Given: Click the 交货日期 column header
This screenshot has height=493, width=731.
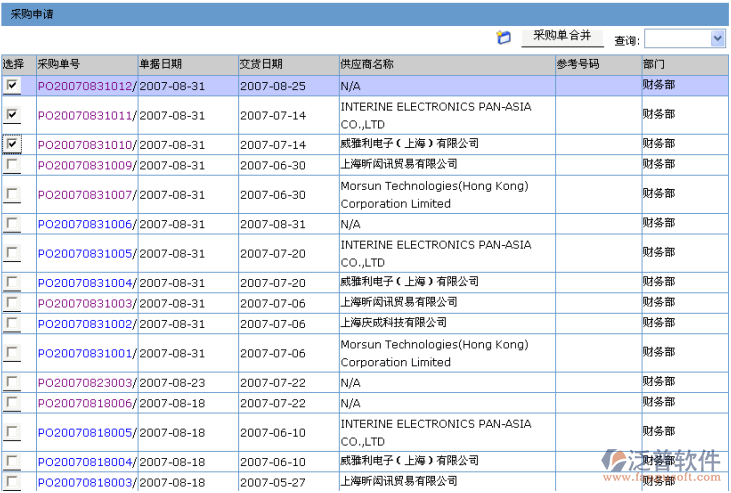Looking at the screenshot, I should click(x=261, y=64).
